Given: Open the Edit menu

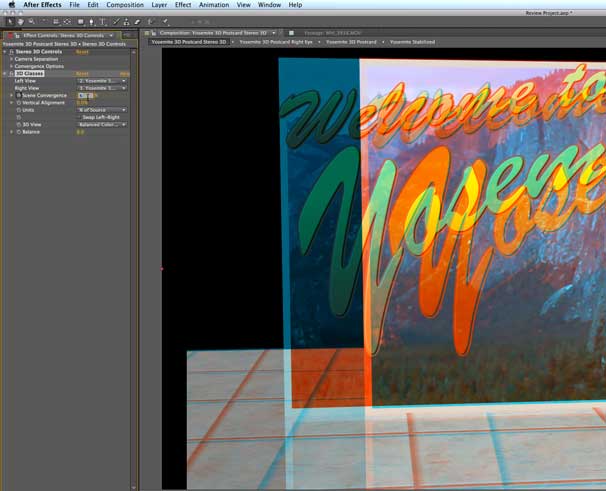Looking at the screenshot, I should coord(93,5).
